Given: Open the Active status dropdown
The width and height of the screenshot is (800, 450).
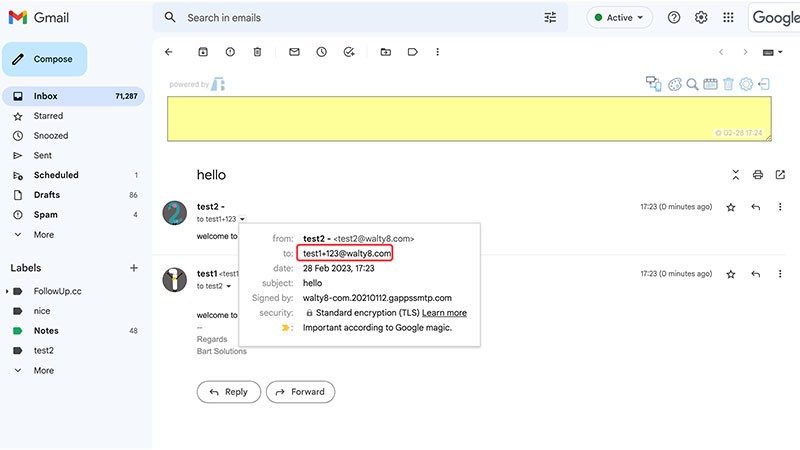Looking at the screenshot, I should [x=619, y=17].
